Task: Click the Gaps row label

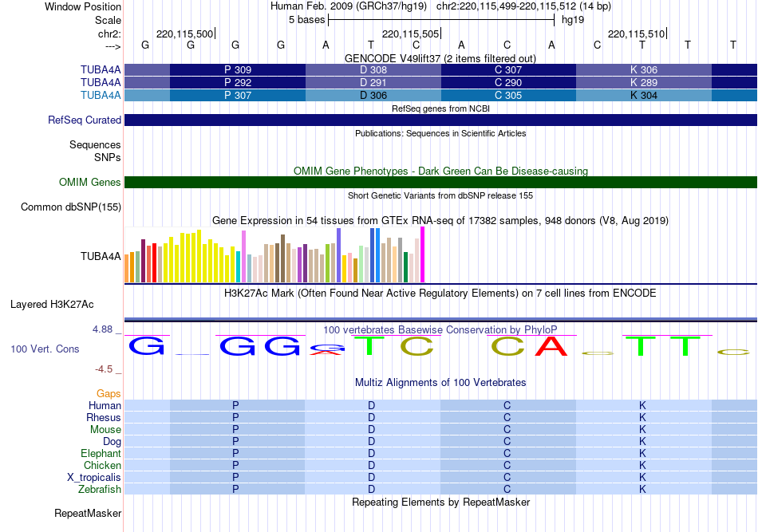Action: (x=109, y=394)
